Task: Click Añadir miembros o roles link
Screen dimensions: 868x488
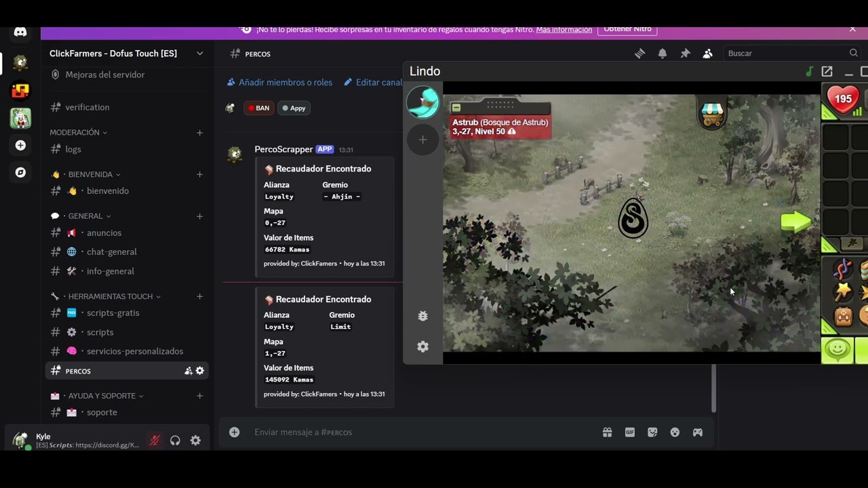Action: coord(279,82)
